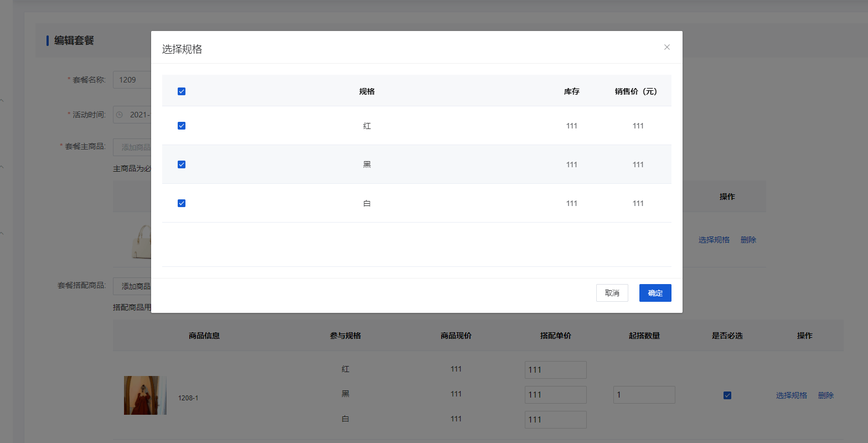
Task: Click the 商品信息 column header
Action: tap(204, 336)
